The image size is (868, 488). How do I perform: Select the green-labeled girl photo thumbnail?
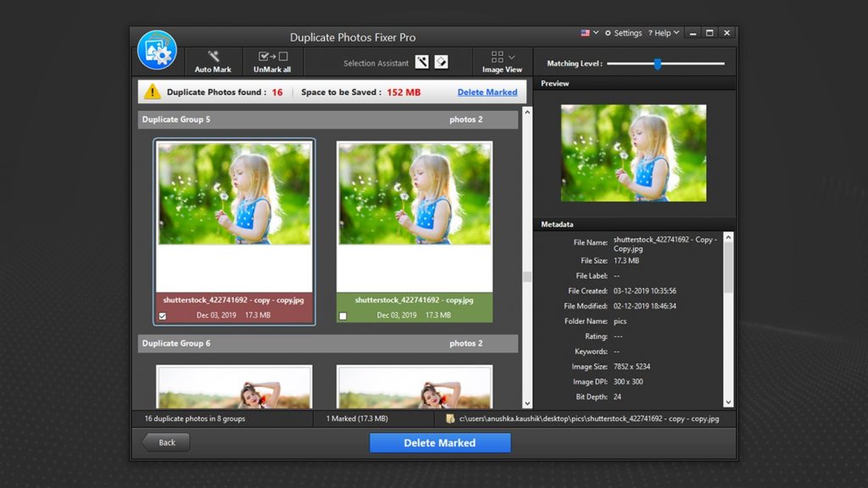(415, 193)
